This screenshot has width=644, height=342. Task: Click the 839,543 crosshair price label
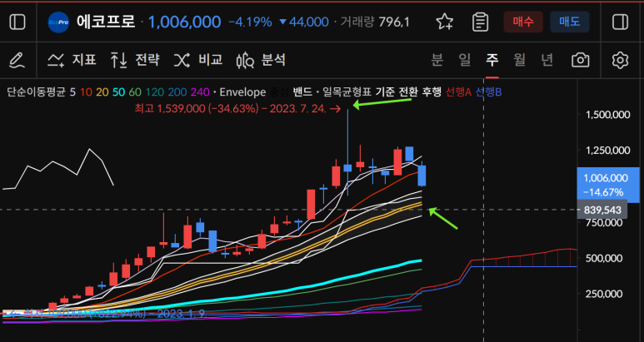click(602, 211)
